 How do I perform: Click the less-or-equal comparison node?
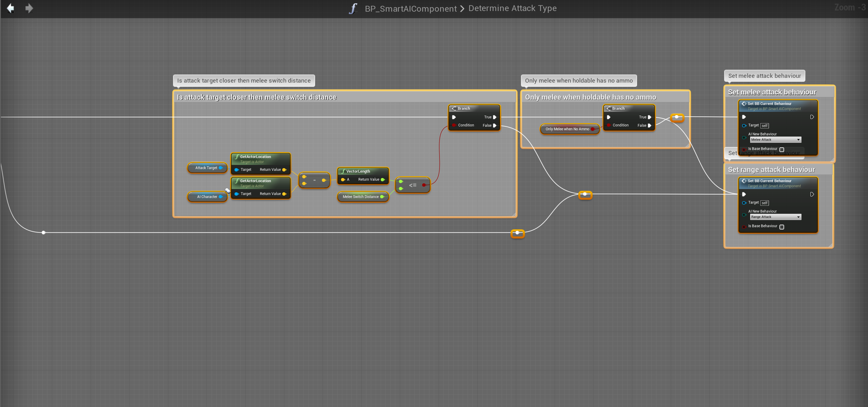(x=412, y=185)
